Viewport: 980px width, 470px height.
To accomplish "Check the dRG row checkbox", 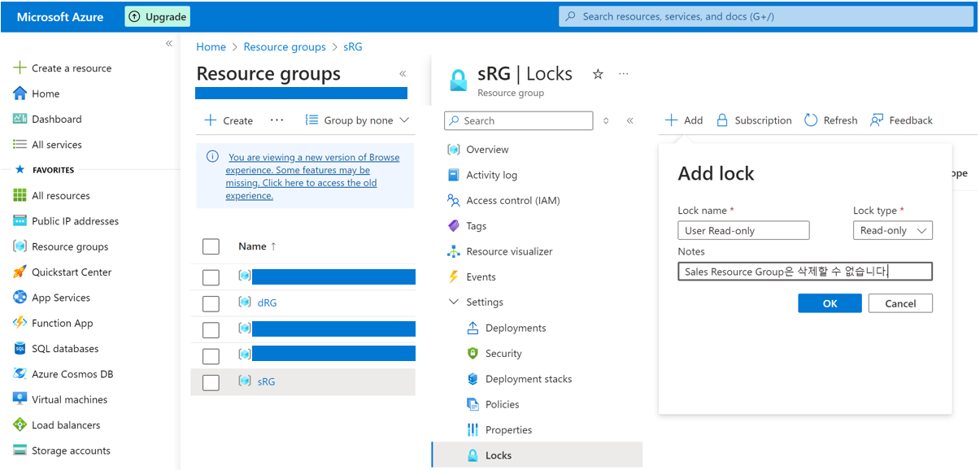I will (x=211, y=303).
